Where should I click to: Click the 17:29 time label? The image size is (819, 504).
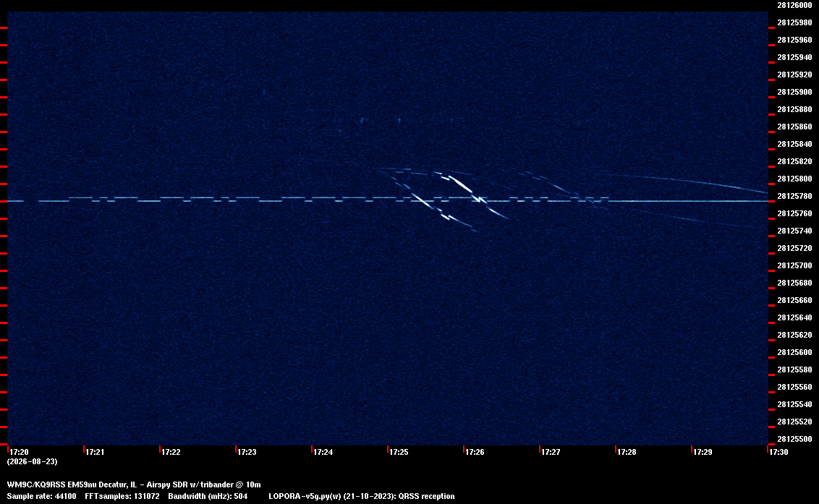(703, 452)
